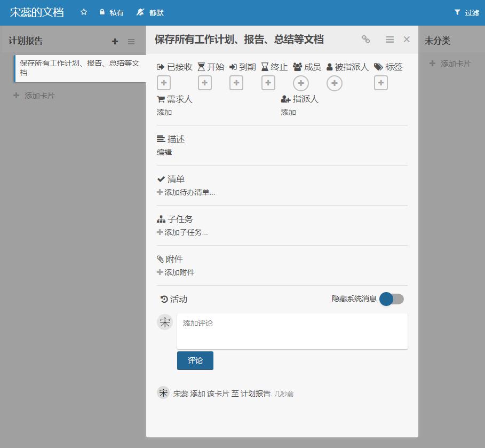Add a received (已接收) date
Viewport: 485px width, 448px height.
pyautogui.click(x=164, y=83)
